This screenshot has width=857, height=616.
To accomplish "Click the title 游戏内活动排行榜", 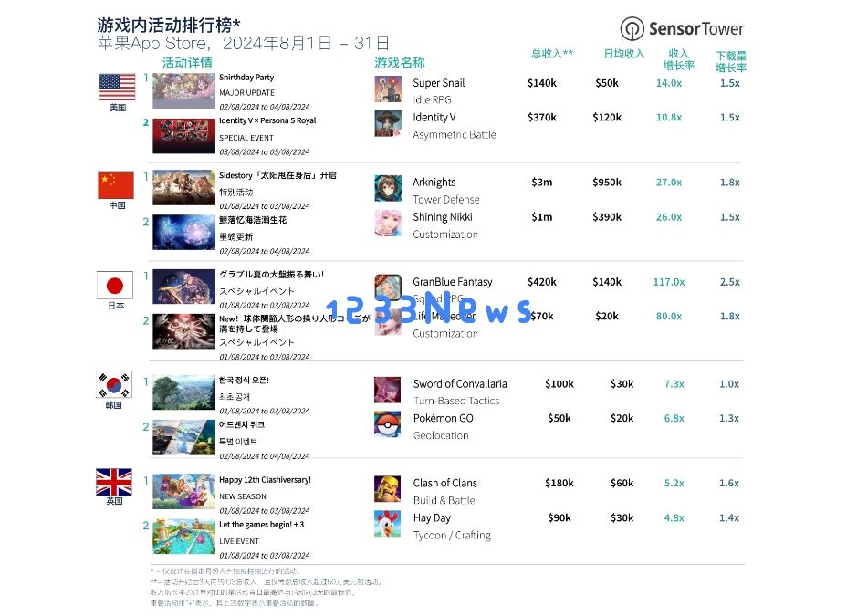I will 168,26.
